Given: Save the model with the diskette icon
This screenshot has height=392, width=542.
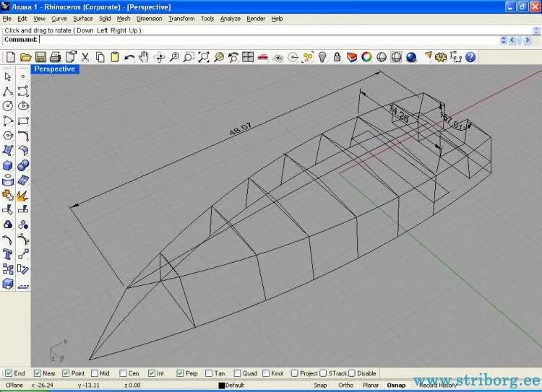Looking at the screenshot, I should click(x=40, y=57).
